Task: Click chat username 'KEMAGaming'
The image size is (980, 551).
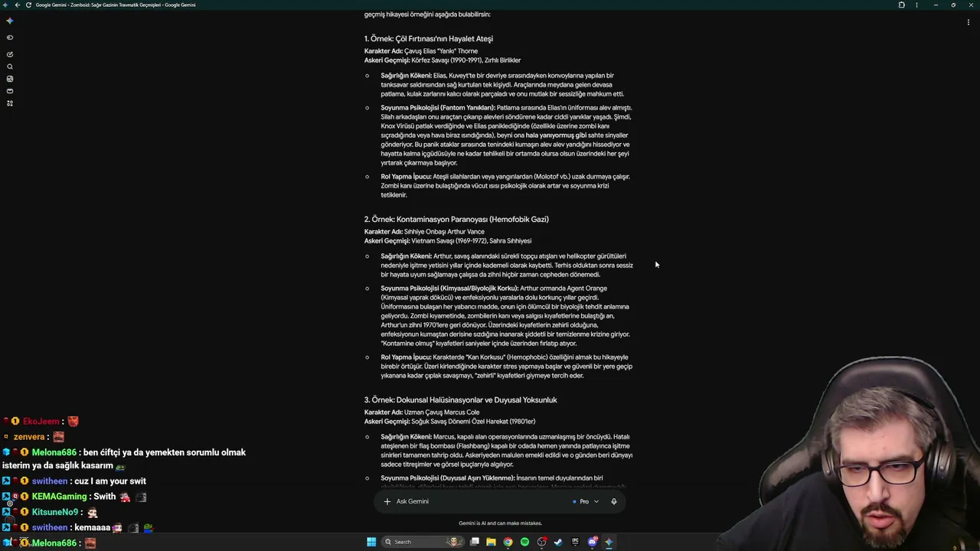Action: [x=60, y=497]
